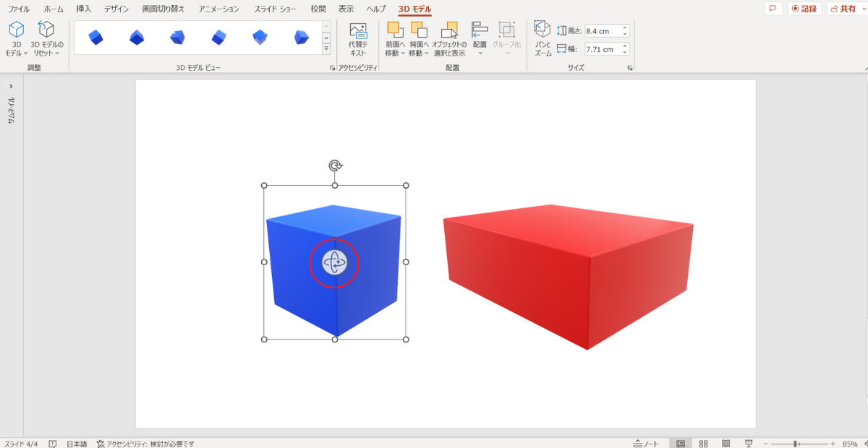Select the fourth 3D model view thumbnail

coord(218,37)
